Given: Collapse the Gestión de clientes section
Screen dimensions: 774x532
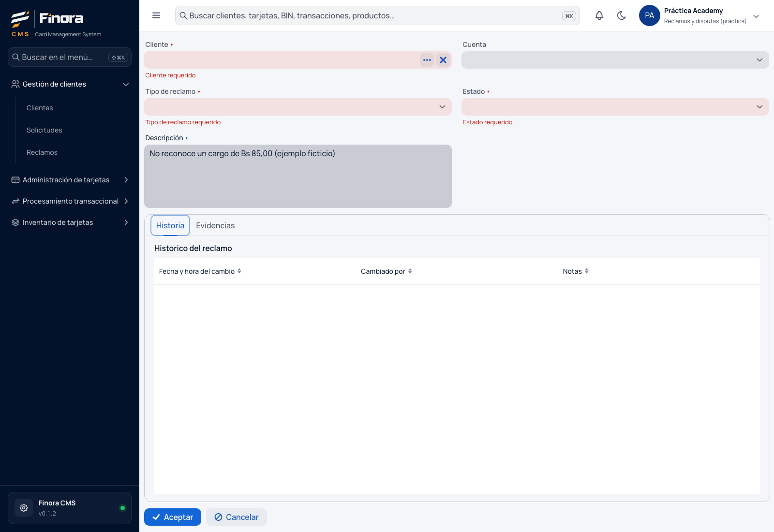Looking at the screenshot, I should (126, 84).
